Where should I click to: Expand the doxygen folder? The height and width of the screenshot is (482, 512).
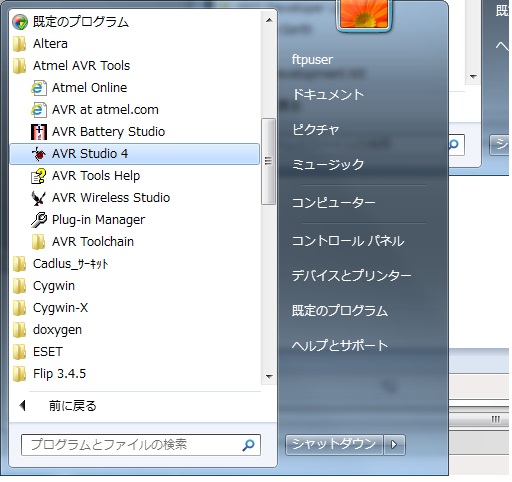[135, 330]
